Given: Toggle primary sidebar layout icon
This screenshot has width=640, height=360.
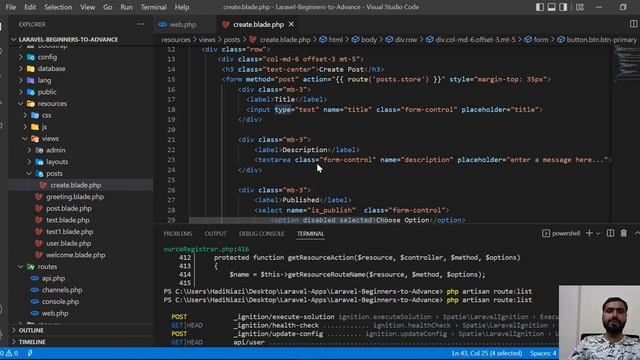Looking at the screenshot, I should pos(540,7).
